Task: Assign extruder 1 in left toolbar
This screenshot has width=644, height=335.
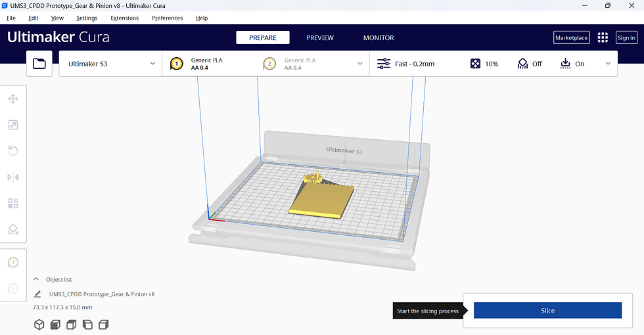Action: 13,262
